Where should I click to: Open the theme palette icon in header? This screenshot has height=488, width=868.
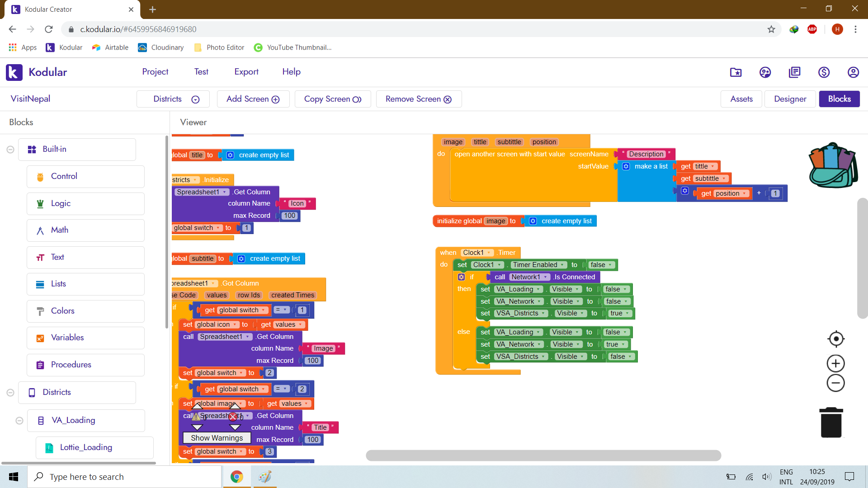pos(765,72)
